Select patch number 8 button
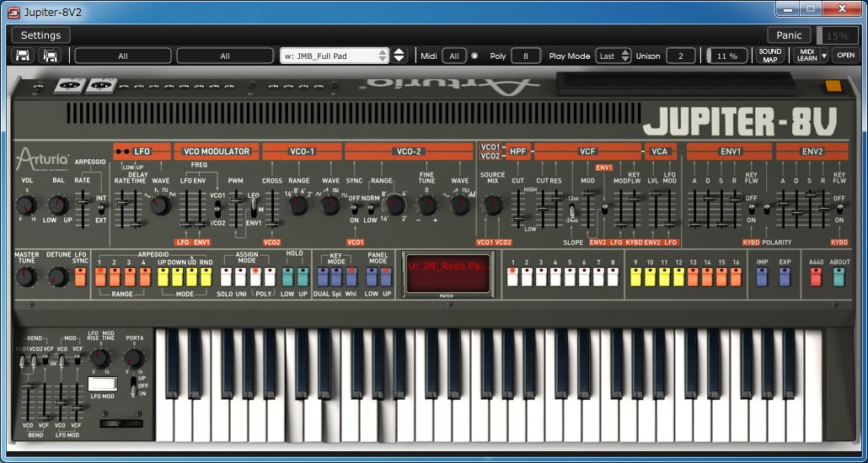 (613, 277)
